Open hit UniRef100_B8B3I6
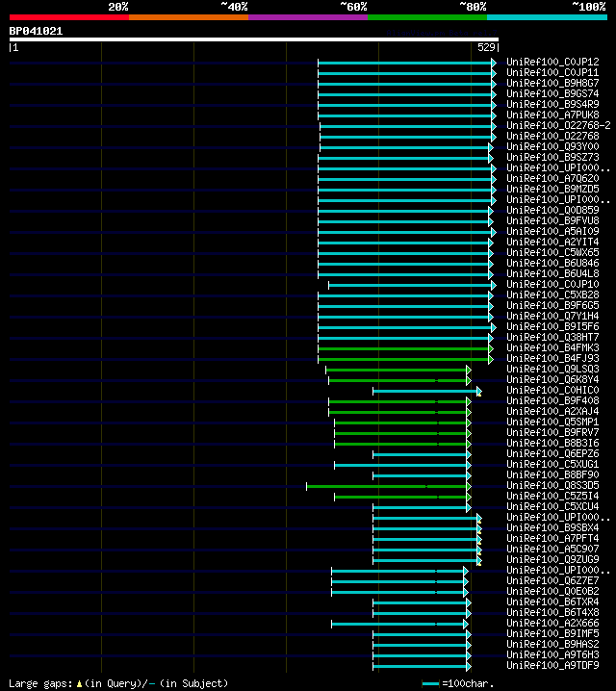Image resolution: width=616 pixels, height=691 pixels. click(552, 443)
